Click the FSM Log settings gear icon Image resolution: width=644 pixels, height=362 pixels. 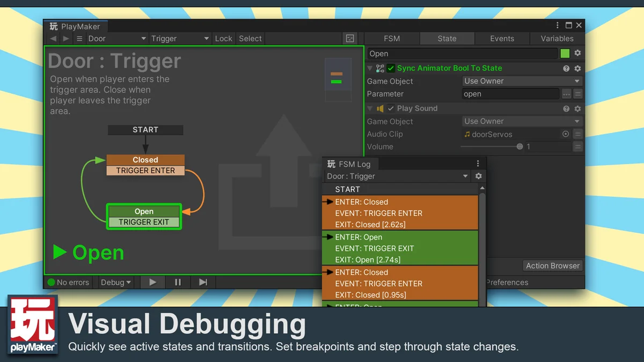[x=478, y=176]
